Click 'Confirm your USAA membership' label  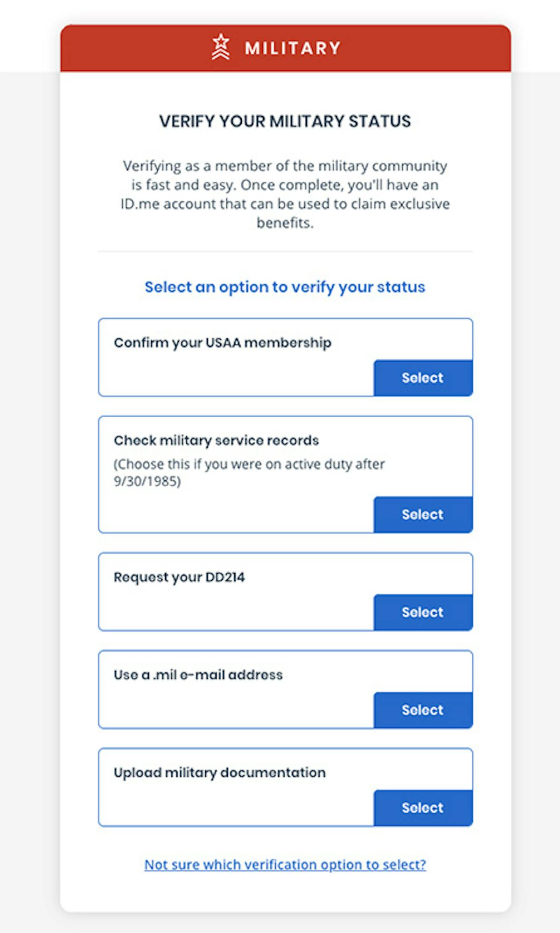coord(223,343)
